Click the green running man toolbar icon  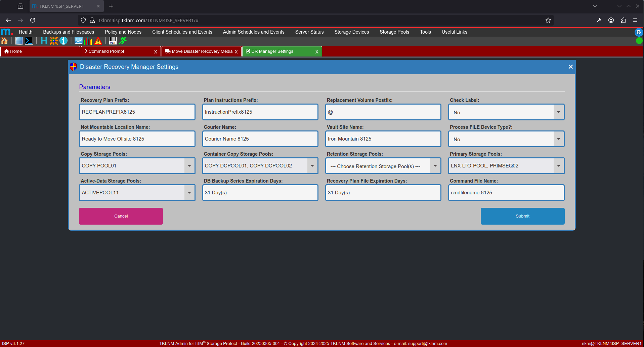(123, 41)
